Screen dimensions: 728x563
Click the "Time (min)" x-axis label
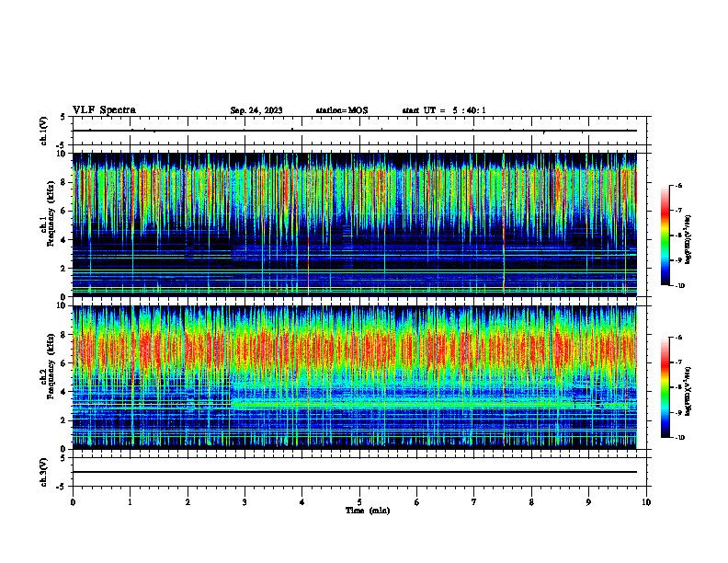coord(368,511)
